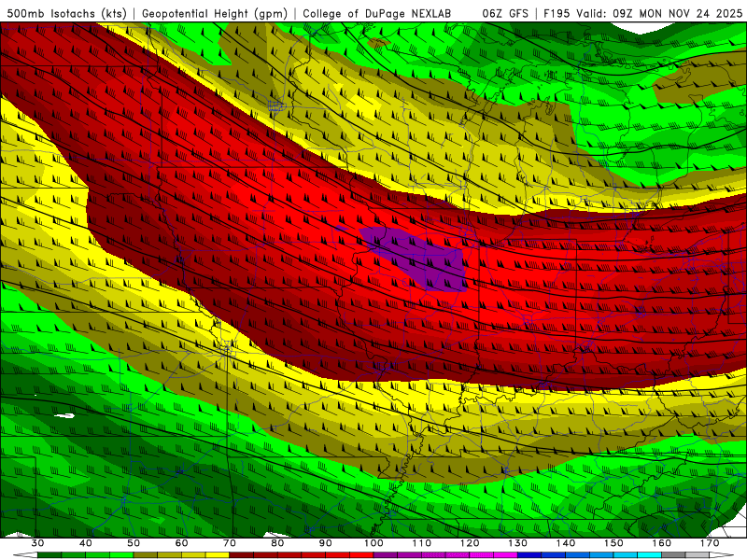Screen dimensions: 747x560
Task: Click the '30' label on the color scale
Action: 37,543
